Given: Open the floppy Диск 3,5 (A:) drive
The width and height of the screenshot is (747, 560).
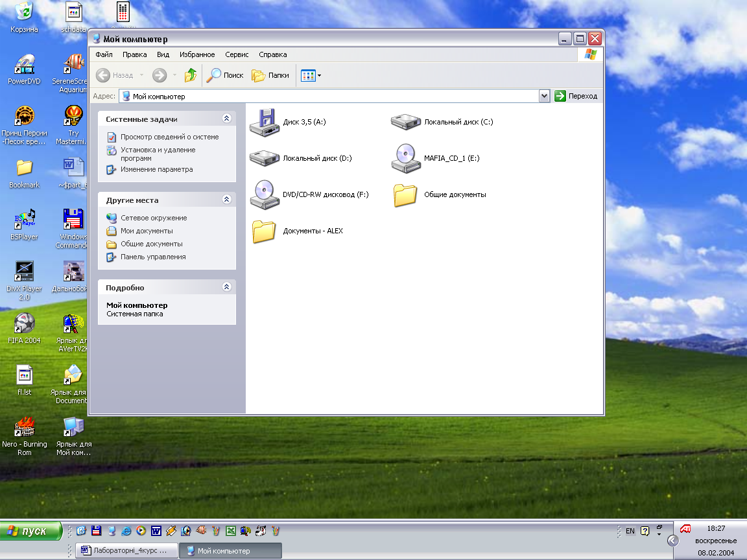Looking at the screenshot, I should pyautogui.click(x=265, y=122).
